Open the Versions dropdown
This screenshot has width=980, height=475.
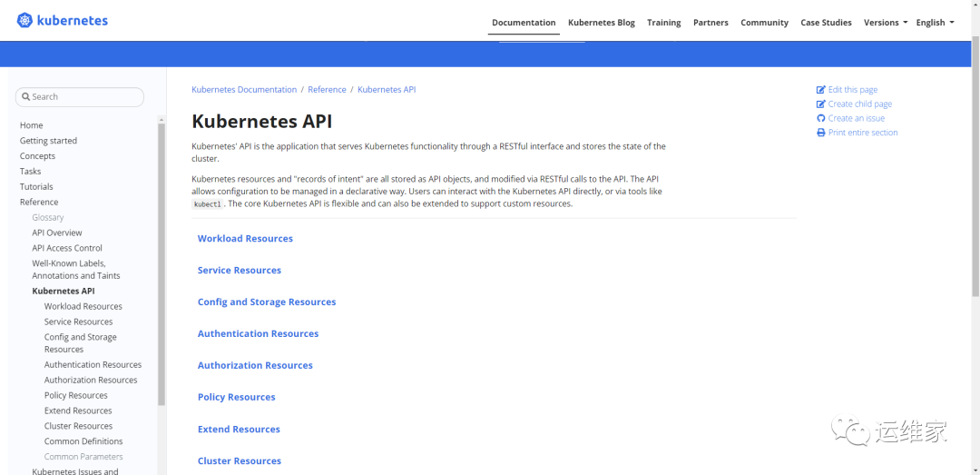click(x=886, y=23)
